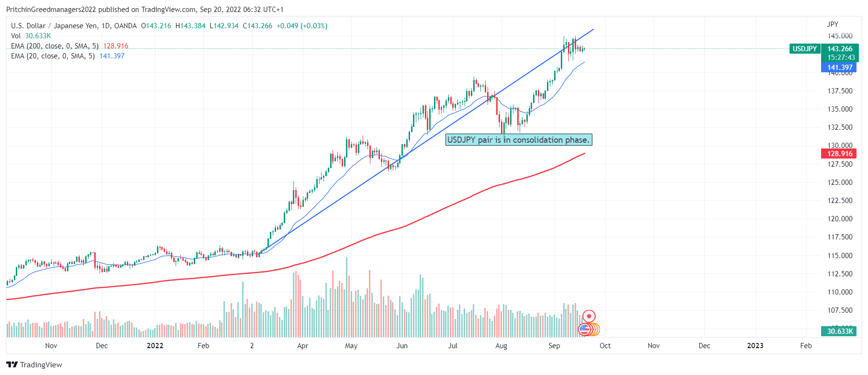Click the Oct label on time axis

[x=605, y=346]
